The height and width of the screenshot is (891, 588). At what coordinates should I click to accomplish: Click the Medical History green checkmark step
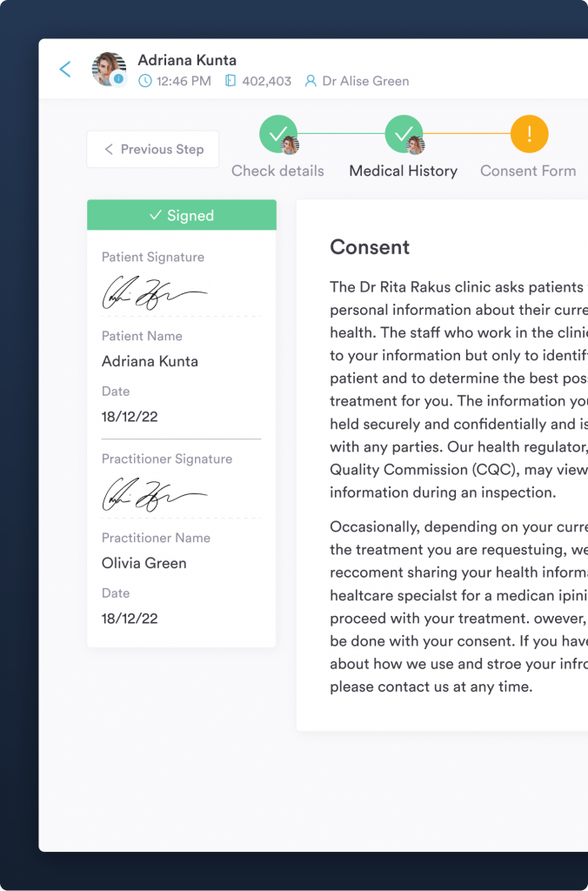(x=404, y=134)
